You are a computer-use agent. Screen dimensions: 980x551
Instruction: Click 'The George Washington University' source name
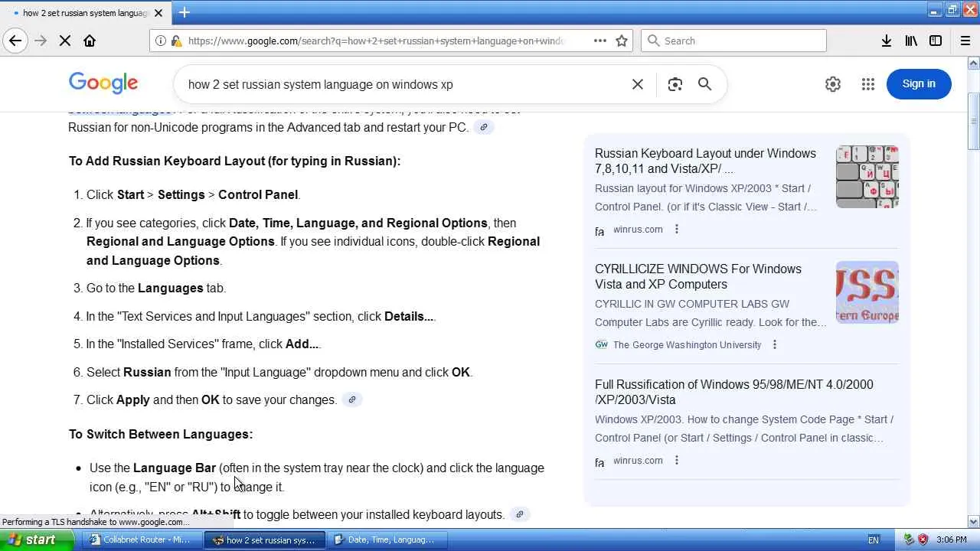688,345
